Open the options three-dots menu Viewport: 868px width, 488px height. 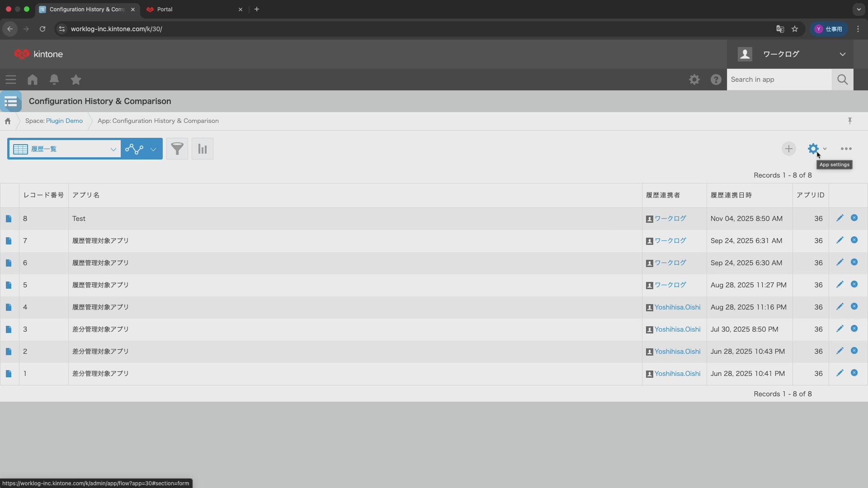pos(846,149)
